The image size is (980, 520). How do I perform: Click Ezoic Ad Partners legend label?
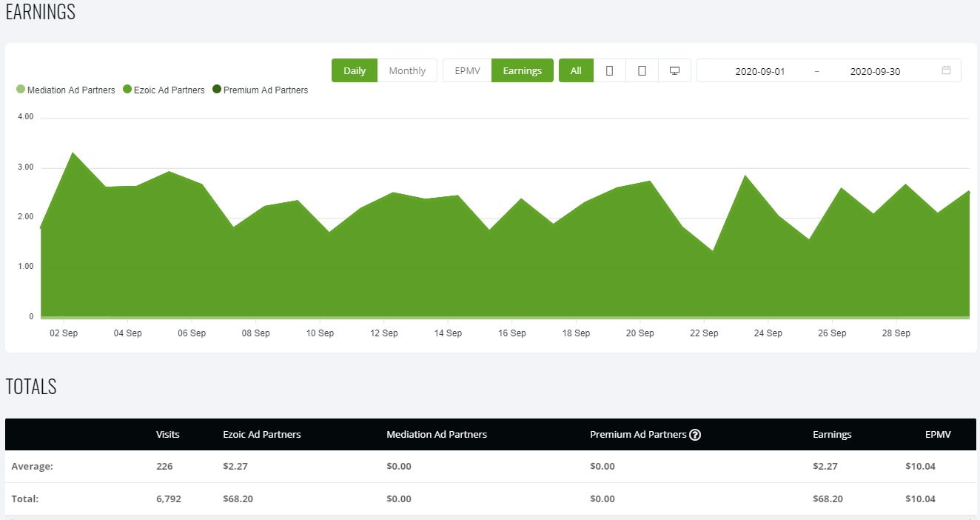coord(170,90)
